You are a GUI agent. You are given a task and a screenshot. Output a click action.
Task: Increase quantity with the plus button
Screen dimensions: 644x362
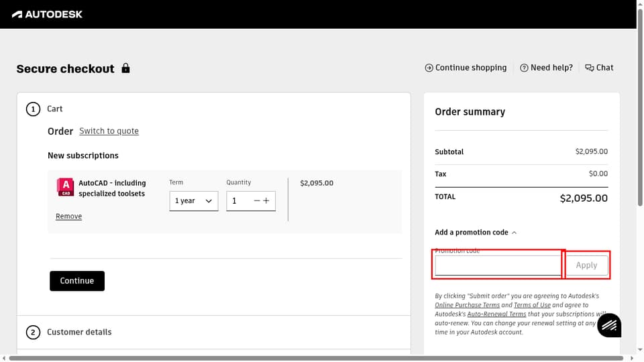[266, 200]
